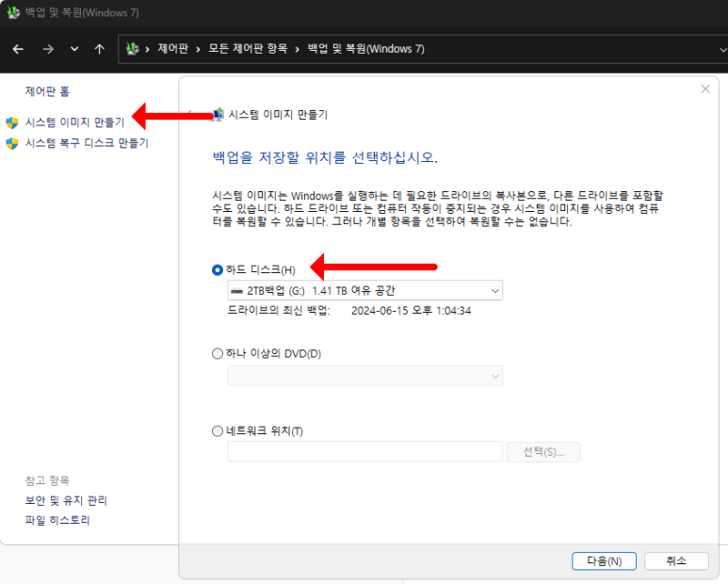Click the 다음(N) button
Viewport: 728px width, 584px height.
tap(604, 561)
